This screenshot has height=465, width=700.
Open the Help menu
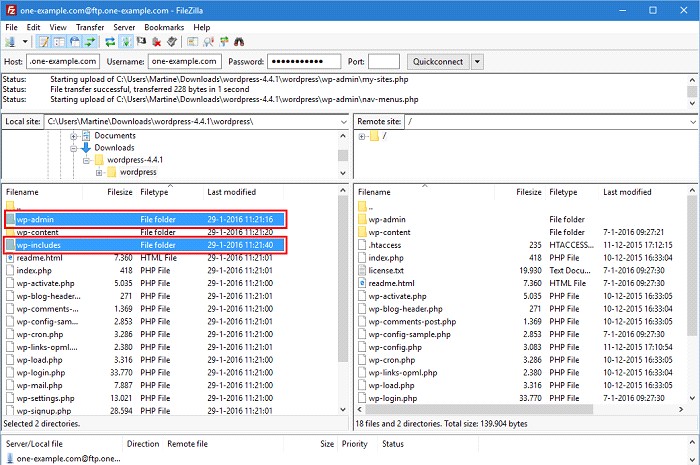[201, 27]
